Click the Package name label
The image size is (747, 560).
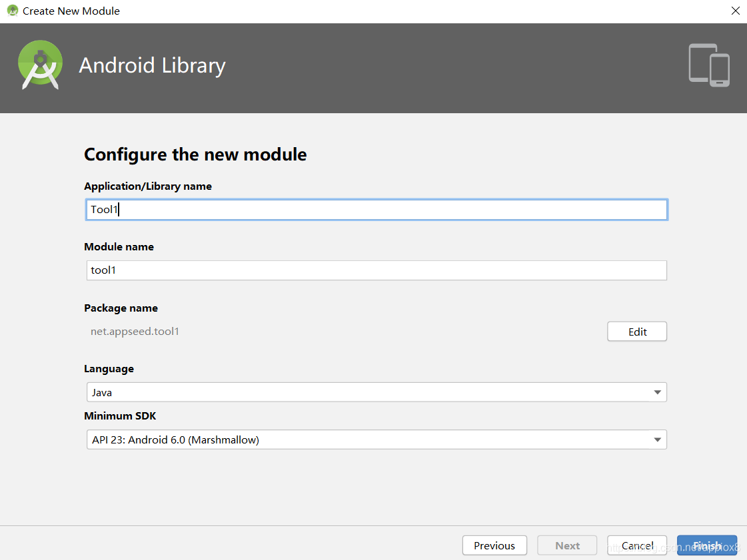coord(121,308)
